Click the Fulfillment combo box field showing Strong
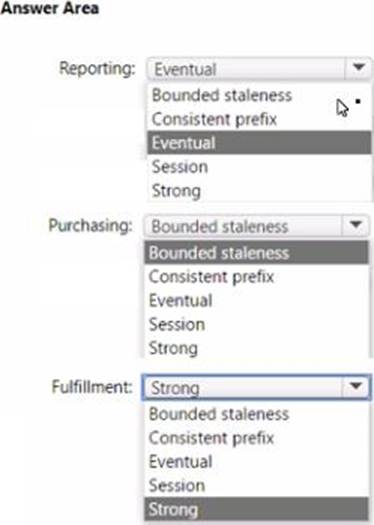Viewport: 374px width, 525px height. point(256,387)
